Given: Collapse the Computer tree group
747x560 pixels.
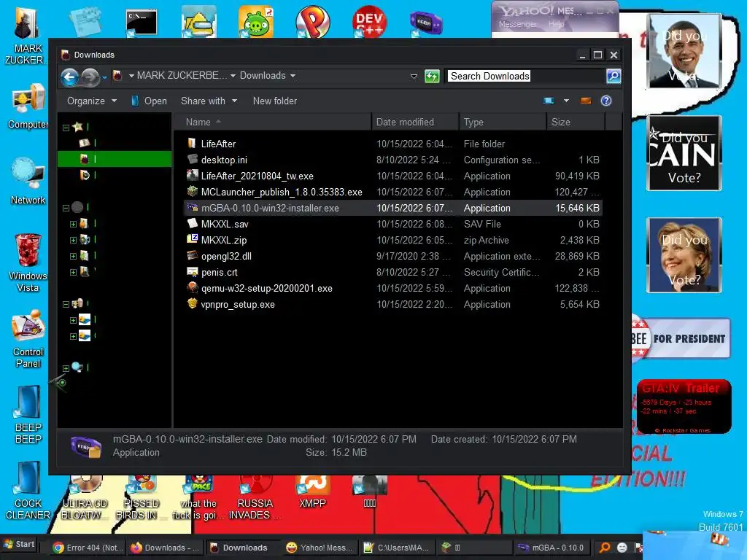Looking at the screenshot, I should click(66, 304).
